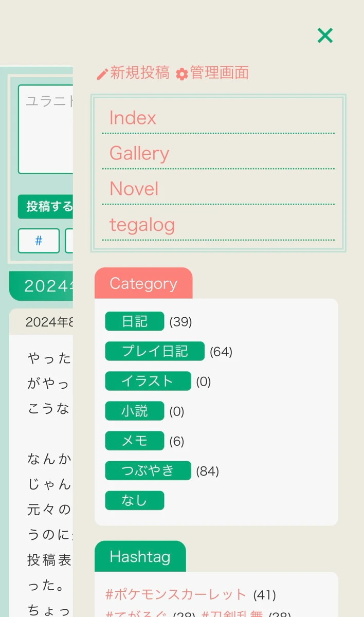Screen dimensions: 364x617
Task: Click the #てがるぐ hashtag
Action: click(133, 613)
